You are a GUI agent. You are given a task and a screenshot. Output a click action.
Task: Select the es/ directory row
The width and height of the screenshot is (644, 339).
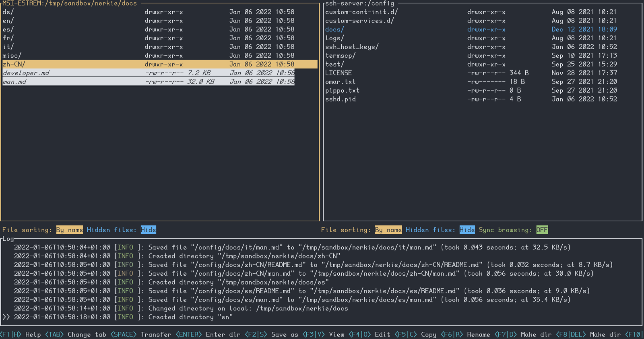(160, 29)
